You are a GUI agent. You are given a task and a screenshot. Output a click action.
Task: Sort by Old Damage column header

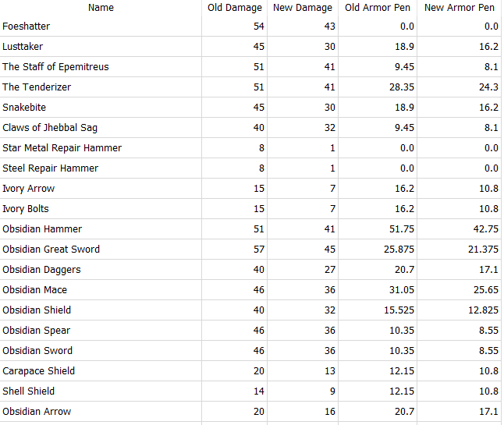235,8
